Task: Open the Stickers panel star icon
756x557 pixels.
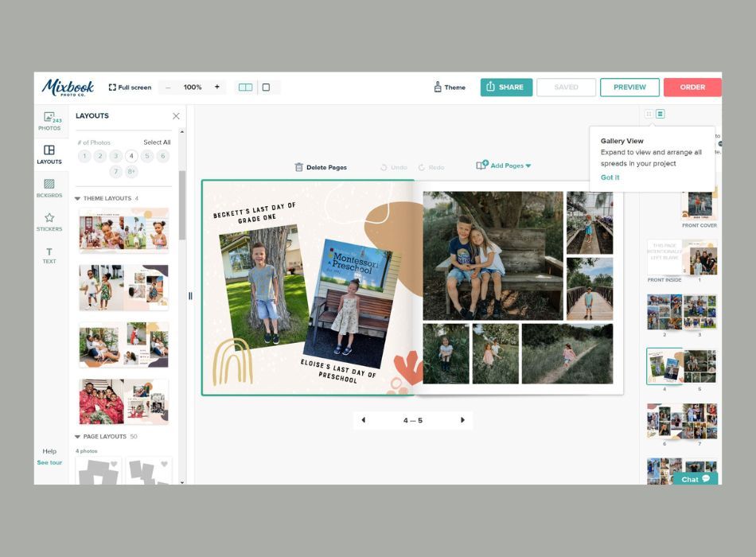Action: pyautogui.click(x=49, y=217)
